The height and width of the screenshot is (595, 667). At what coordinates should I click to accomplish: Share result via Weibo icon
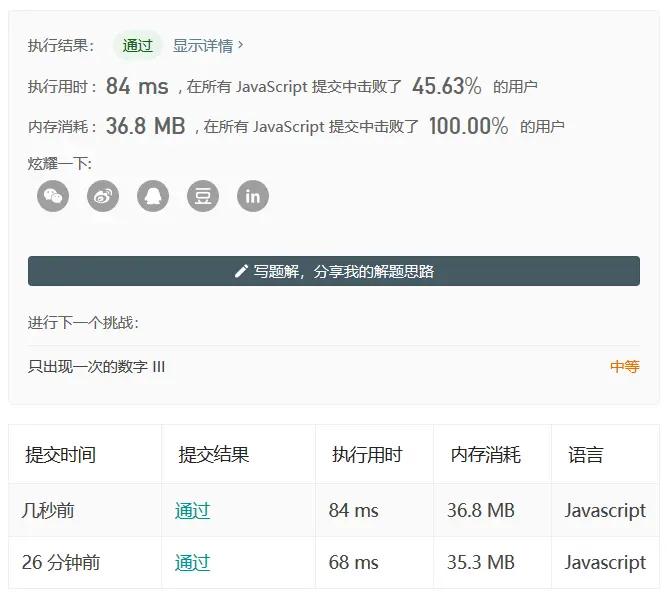[x=103, y=196]
